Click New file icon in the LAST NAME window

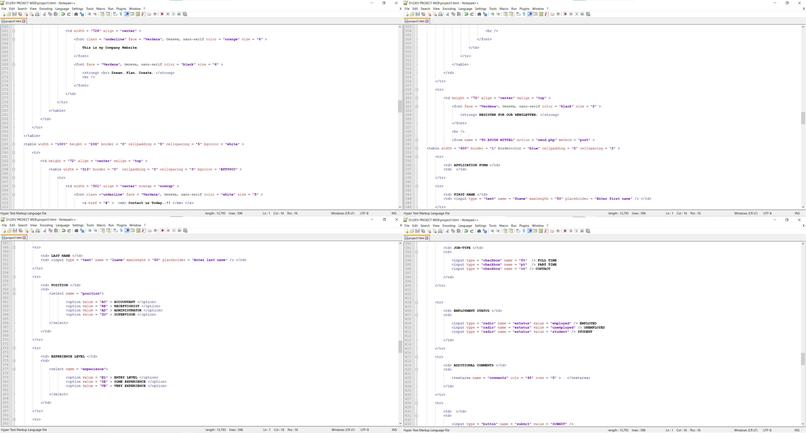tap(4, 230)
